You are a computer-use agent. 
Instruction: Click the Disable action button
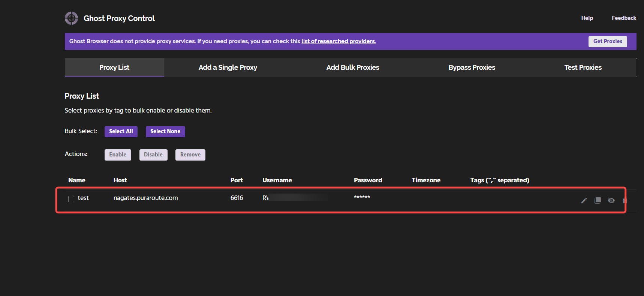click(153, 155)
